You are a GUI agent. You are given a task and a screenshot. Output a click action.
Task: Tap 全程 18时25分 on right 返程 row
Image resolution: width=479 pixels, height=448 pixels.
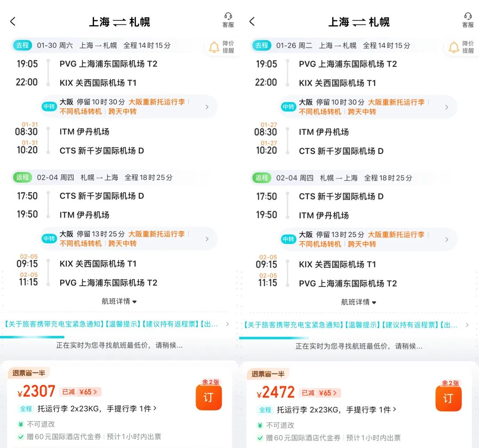(x=388, y=177)
